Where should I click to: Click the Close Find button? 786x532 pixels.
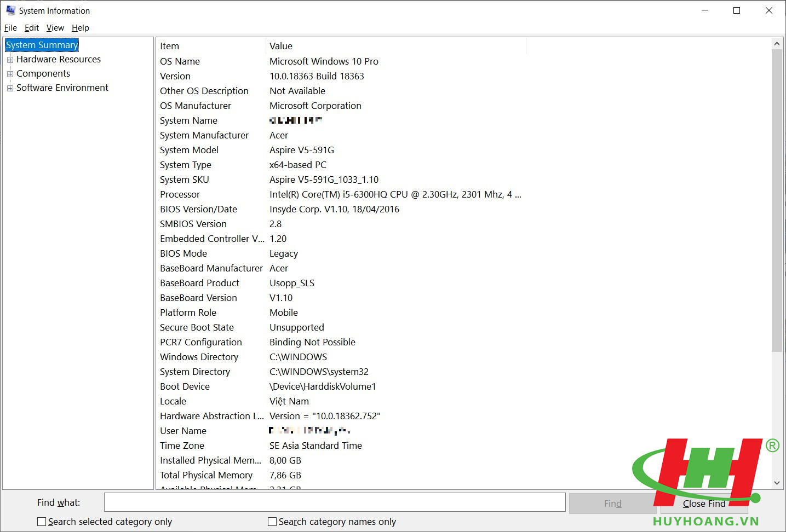(x=704, y=504)
